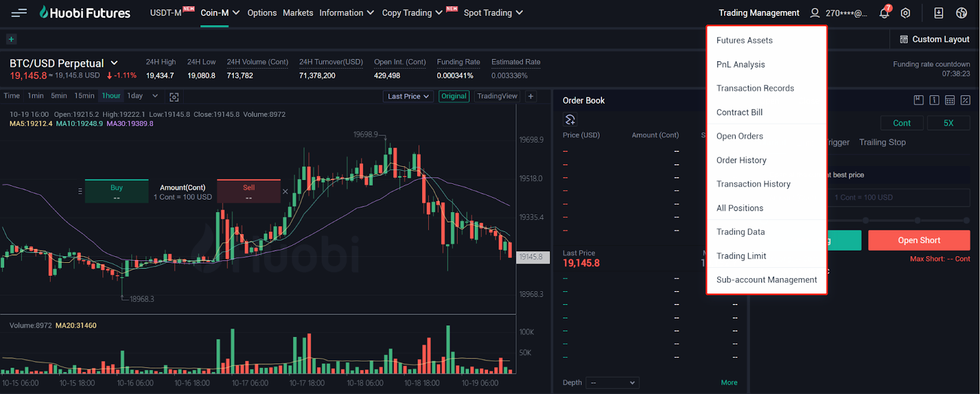Screen dimensions: 980x394
Task: Select the 1hour interval
Action: [111, 96]
